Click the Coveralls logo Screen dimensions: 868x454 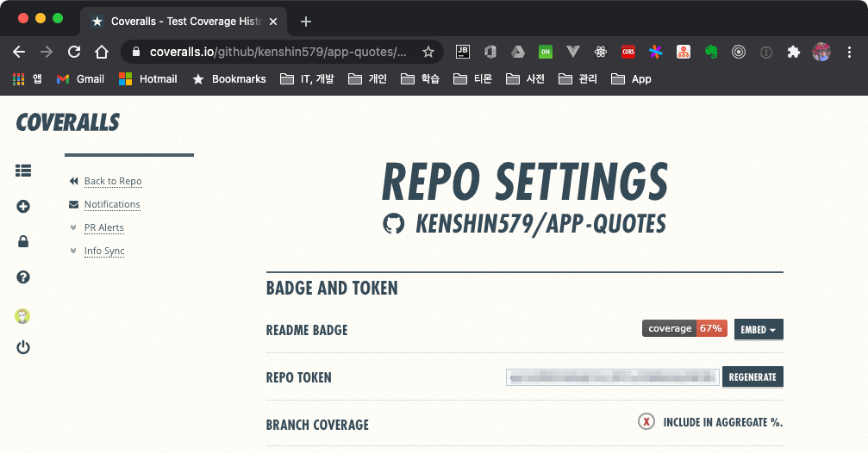click(x=67, y=122)
